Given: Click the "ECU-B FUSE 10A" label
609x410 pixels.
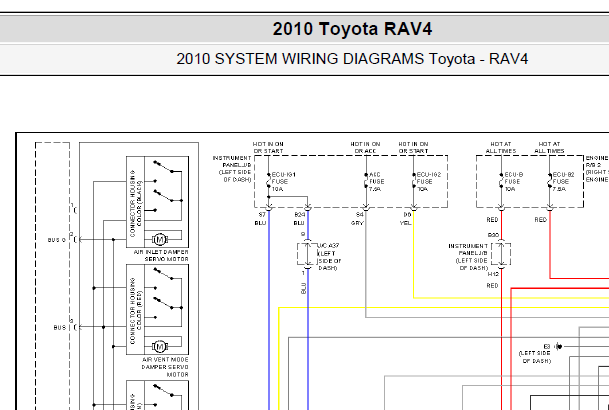Looking at the screenshot, I should [513, 182].
